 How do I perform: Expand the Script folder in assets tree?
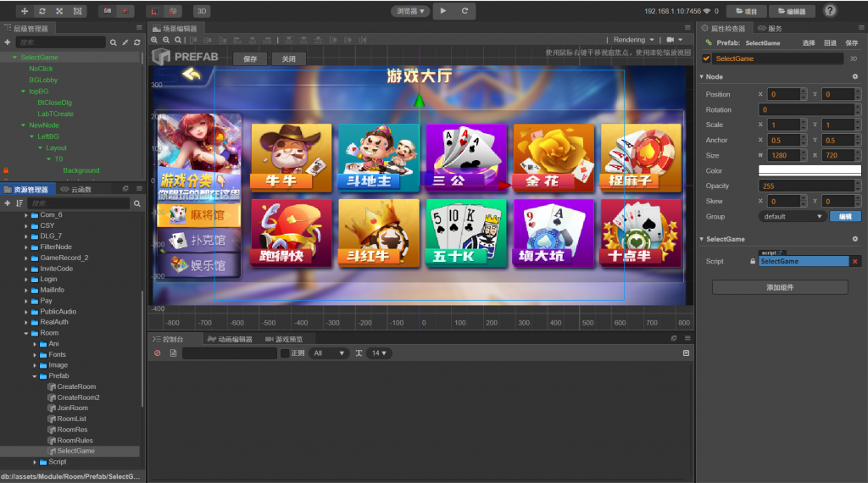tap(35, 462)
